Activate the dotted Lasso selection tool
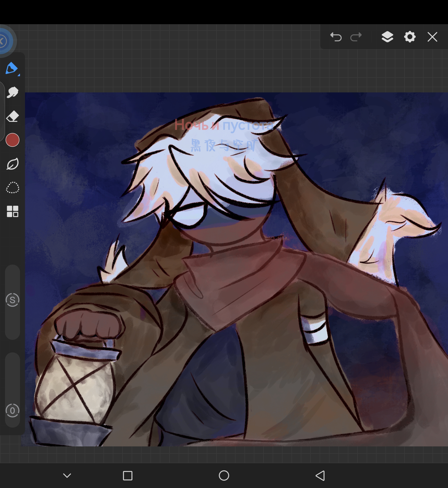 [x=12, y=188]
